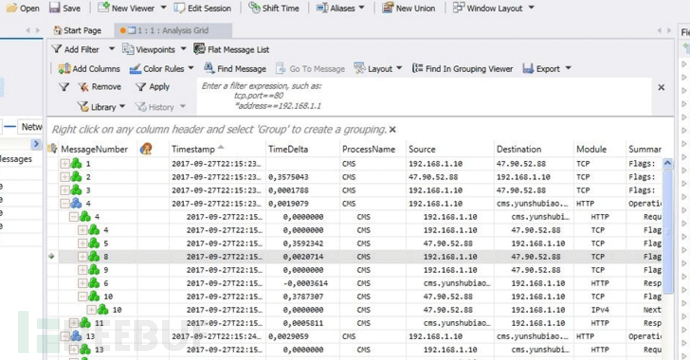
Task: Open the Color Rules dropdown arrow
Action: click(191, 68)
